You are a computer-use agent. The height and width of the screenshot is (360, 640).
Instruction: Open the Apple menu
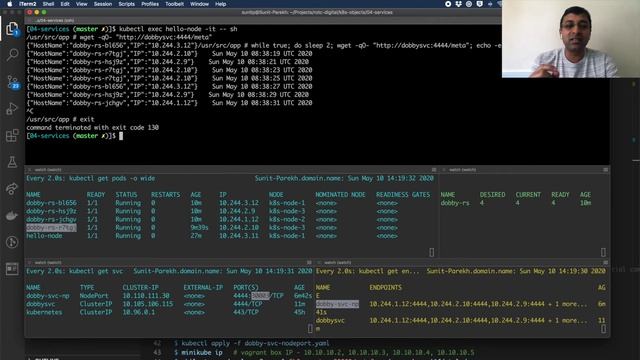9,4
